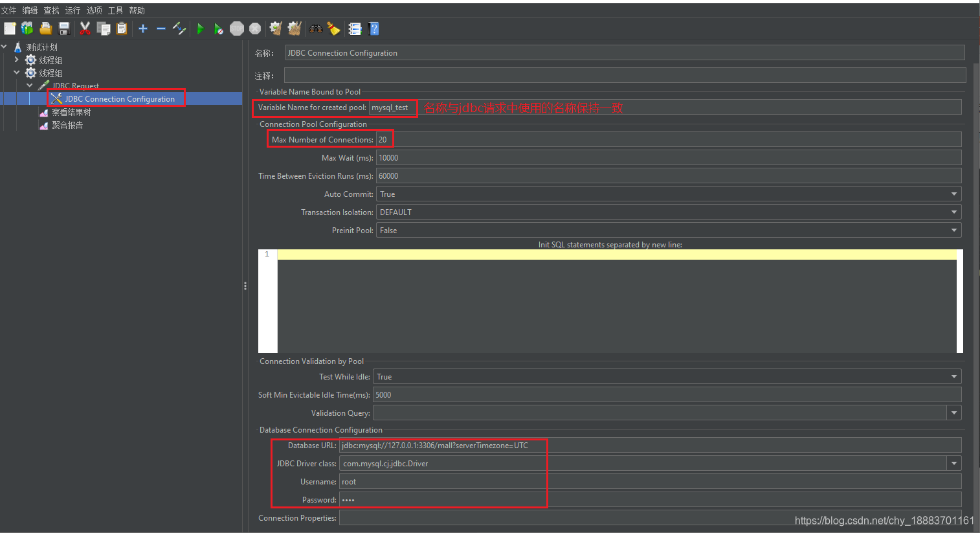Select 聚合报告 in the tree
Viewport: 980px width, 533px height.
[67, 125]
